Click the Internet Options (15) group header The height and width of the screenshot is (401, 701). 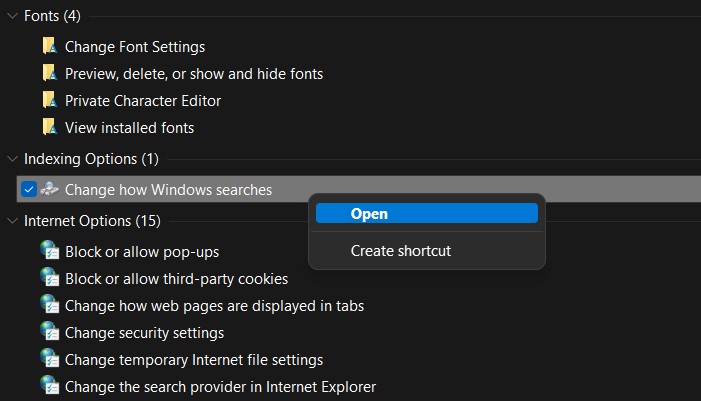(x=92, y=220)
